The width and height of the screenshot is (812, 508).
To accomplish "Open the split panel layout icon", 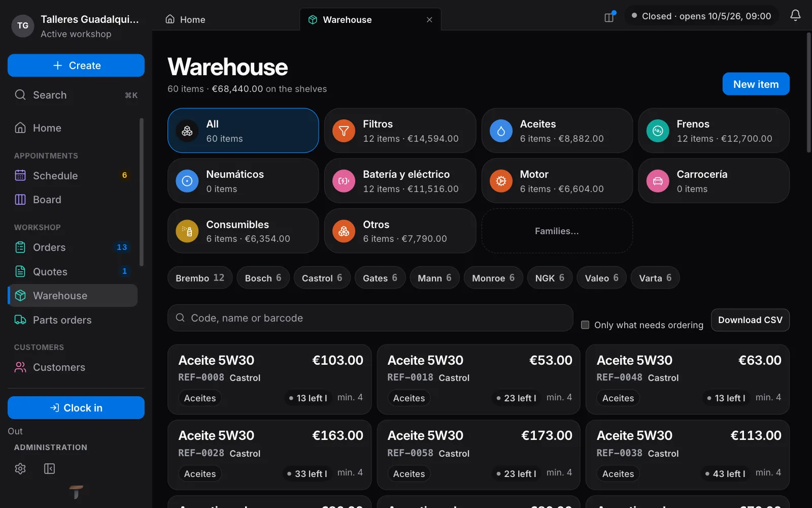I will (x=610, y=17).
